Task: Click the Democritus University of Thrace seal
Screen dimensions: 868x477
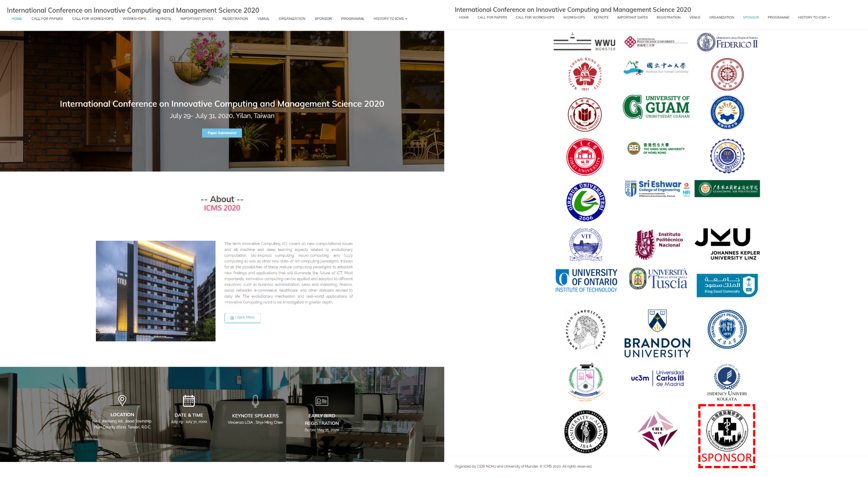Action: (x=586, y=330)
